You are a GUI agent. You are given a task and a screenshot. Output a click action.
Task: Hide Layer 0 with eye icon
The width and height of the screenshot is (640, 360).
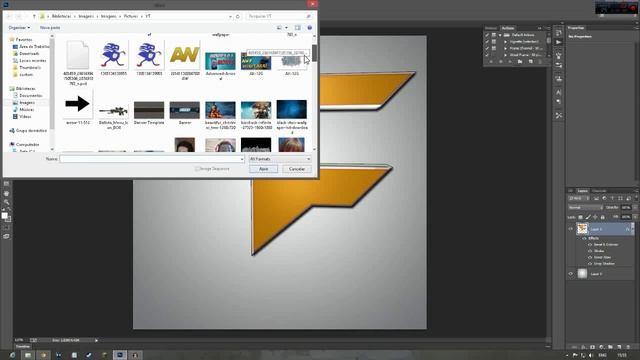coord(571,274)
